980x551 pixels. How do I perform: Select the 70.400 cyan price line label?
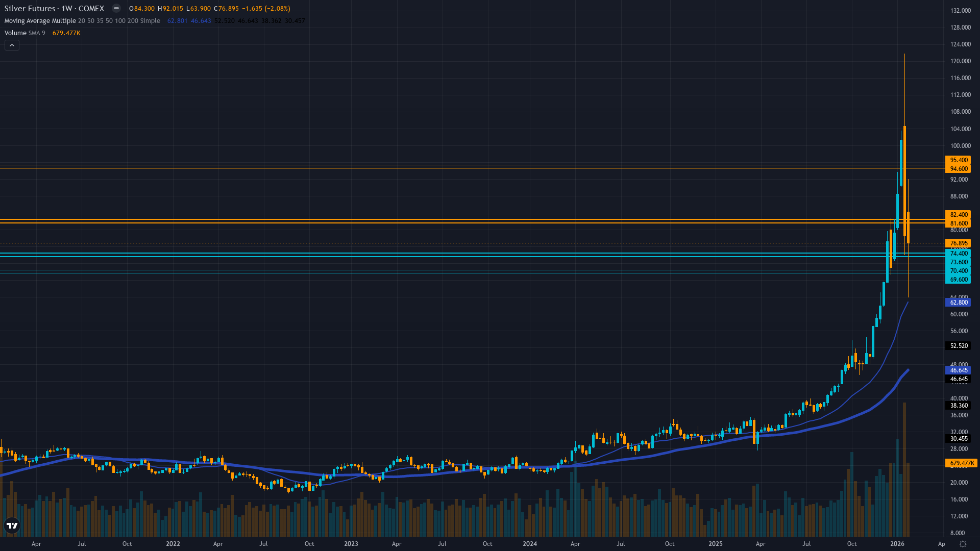pos(958,271)
